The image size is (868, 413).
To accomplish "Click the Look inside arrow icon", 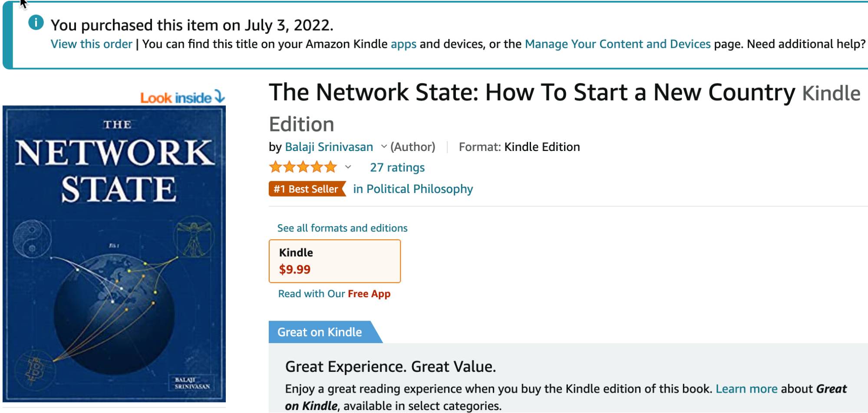I will (x=220, y=97).
